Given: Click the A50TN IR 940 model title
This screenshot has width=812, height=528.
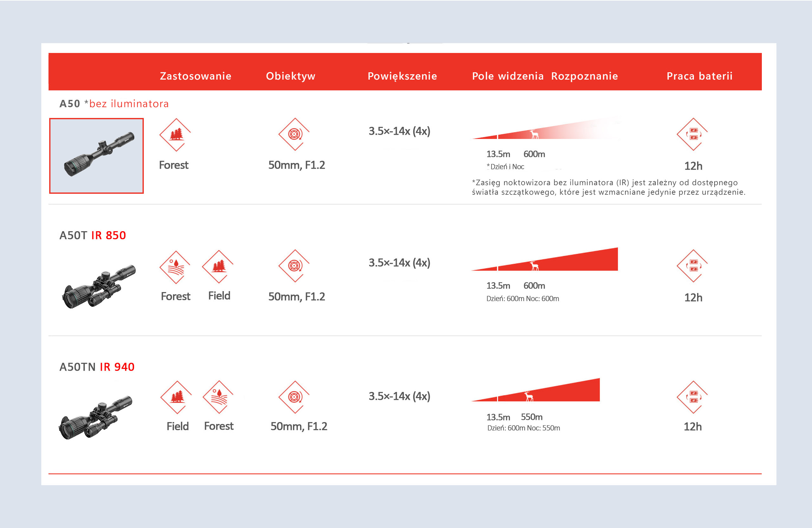Looking at the screenshot, I should point(97,367).
